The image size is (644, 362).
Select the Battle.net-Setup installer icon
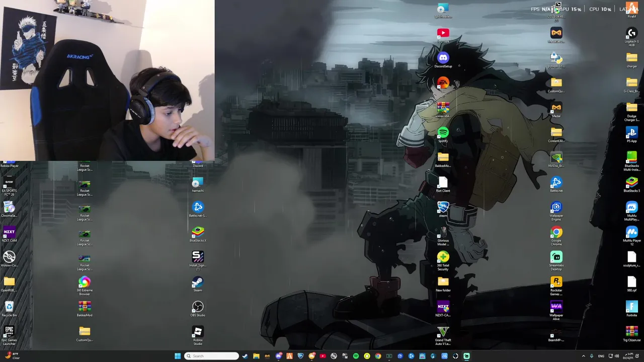(x=198, y=210)
